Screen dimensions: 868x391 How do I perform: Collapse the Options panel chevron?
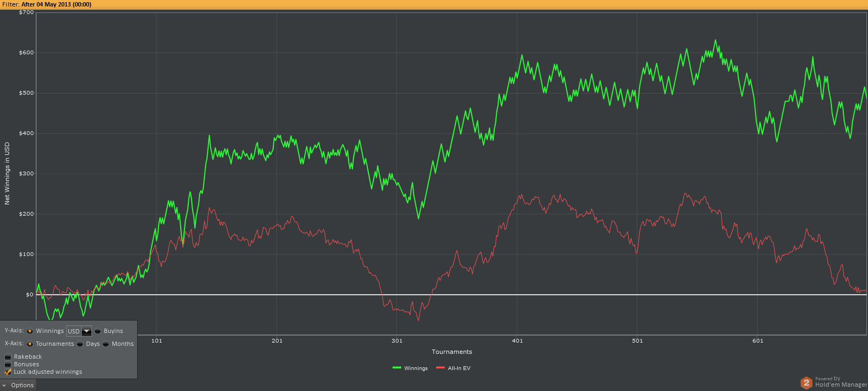pyautogui.click(x=3, y=385)
